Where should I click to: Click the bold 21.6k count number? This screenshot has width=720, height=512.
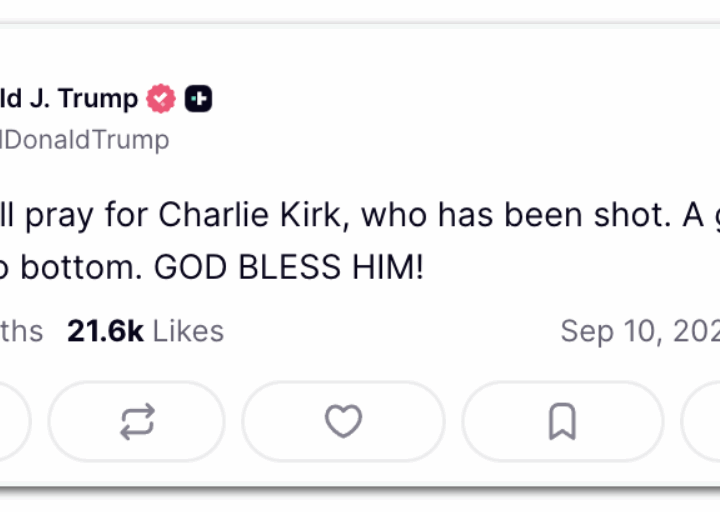point(105,331)
